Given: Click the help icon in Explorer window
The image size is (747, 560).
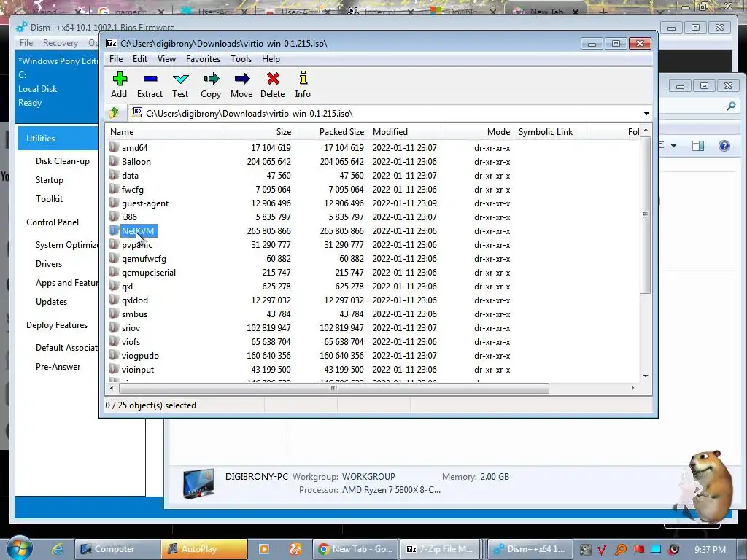Looking at the screenshot, I should 724,146.
